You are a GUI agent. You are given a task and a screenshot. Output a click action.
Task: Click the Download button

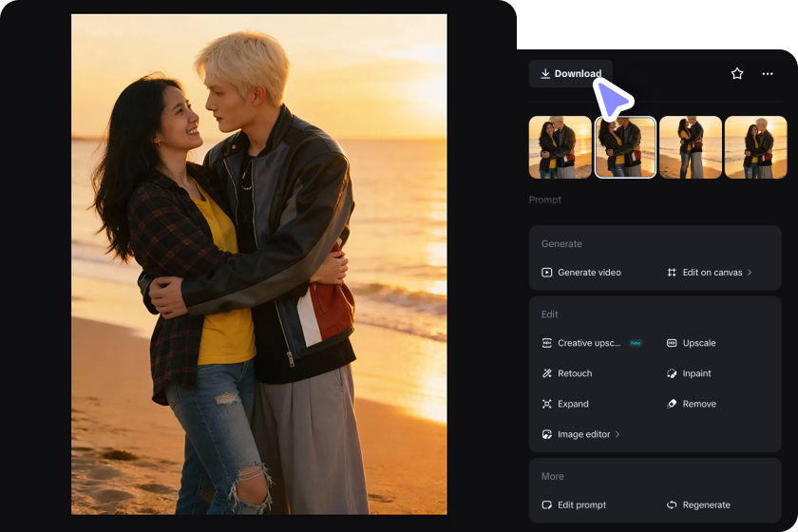571,74
